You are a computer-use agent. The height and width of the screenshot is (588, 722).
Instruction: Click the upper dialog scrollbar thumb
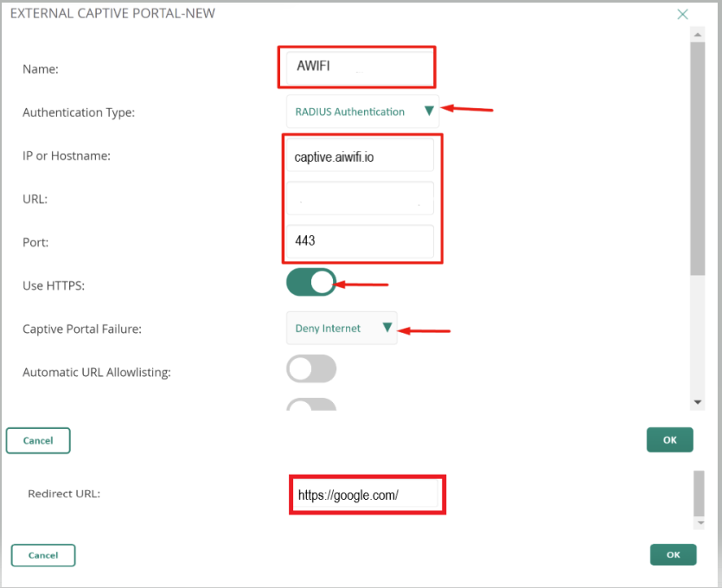[x=698, y=159]
